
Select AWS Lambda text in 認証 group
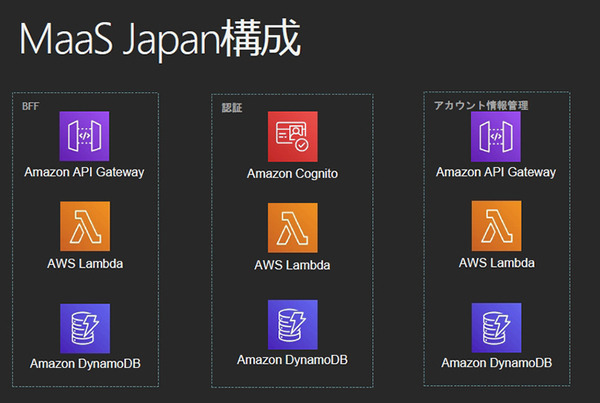point(292,265)
